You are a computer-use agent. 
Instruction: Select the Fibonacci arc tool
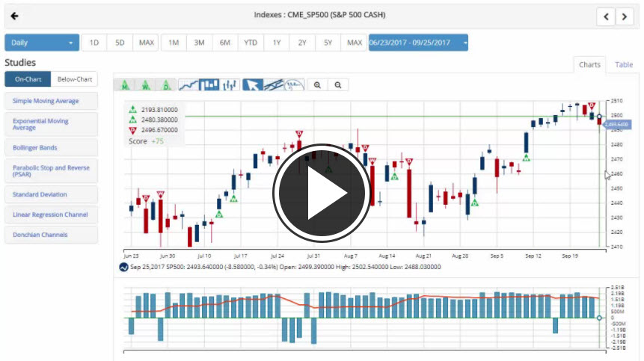pyautogui.click(x=294, y=85)
